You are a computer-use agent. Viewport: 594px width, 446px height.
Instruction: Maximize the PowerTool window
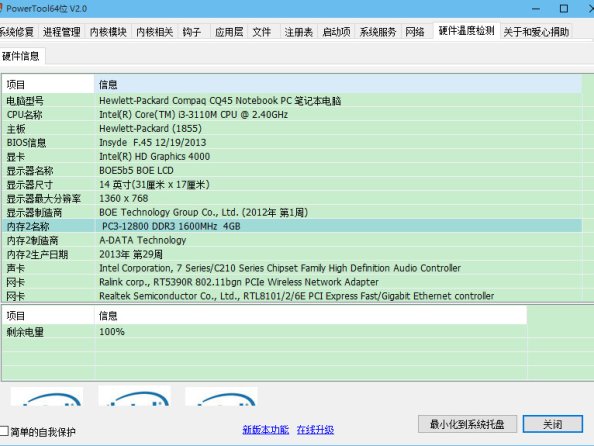pyautogui.click(x=564, y=9)
